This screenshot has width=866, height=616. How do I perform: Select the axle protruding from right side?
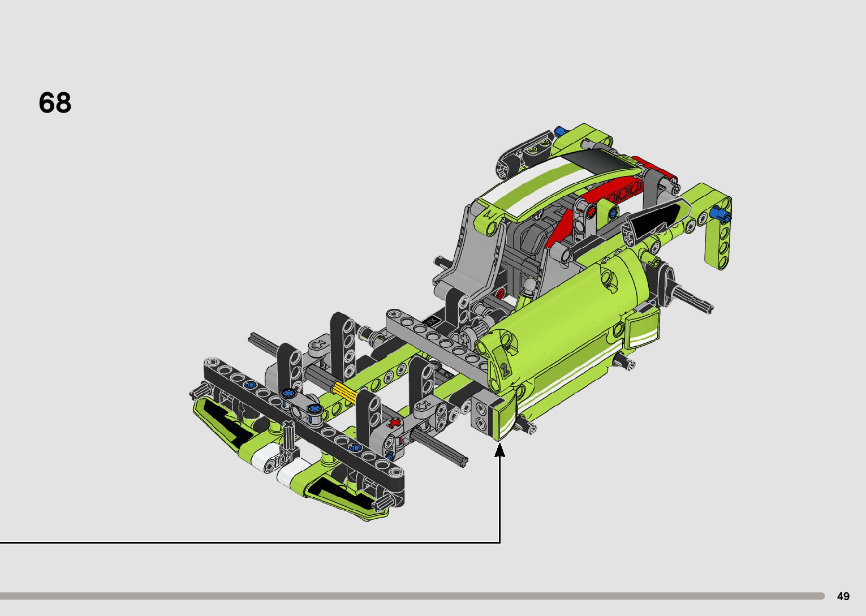click(x=693, y=300)
